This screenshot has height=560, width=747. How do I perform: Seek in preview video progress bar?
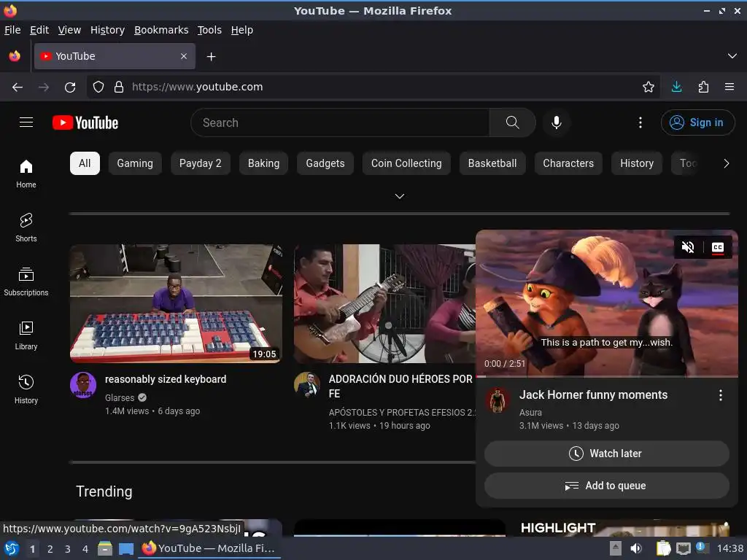(606, 376)
